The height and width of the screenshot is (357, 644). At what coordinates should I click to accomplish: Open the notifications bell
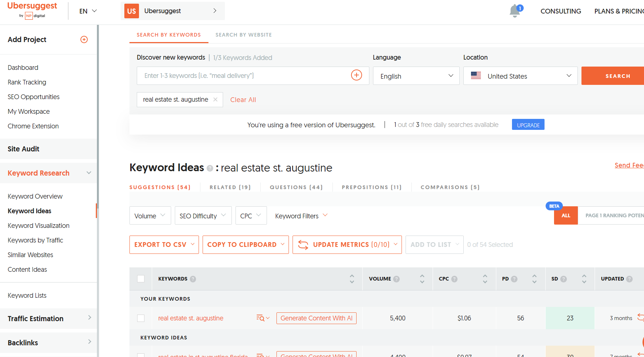515,11
